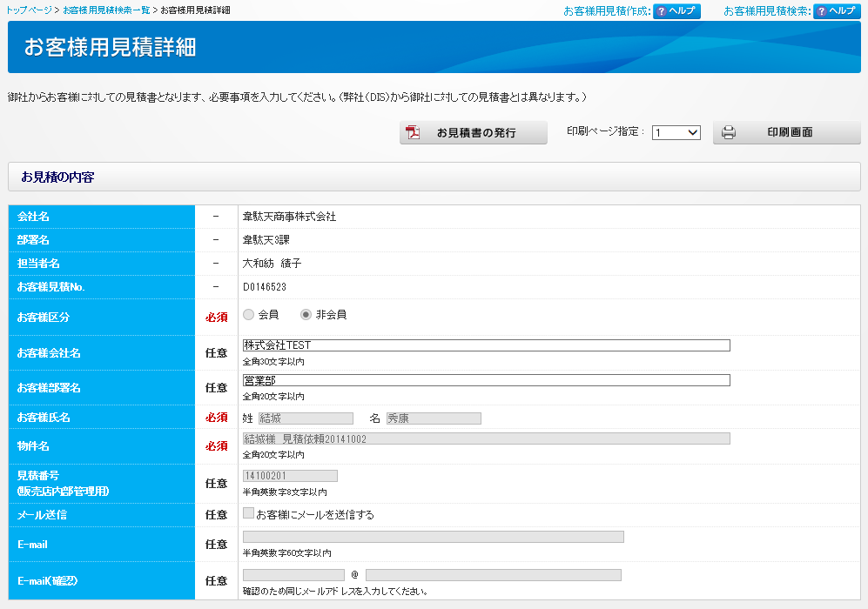The width and height of the screenshot is (868, 609).
Task: Select the 非会員 radio button
Action: (x=306, y=315)
